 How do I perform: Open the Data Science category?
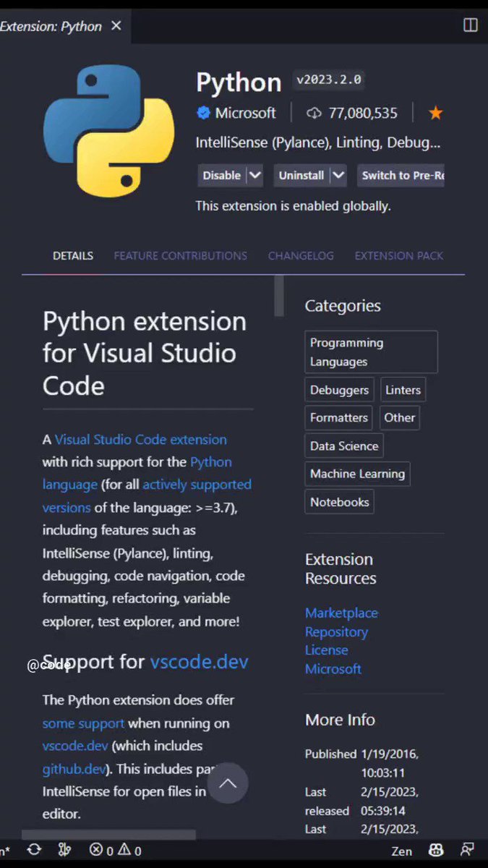(344, 446)
